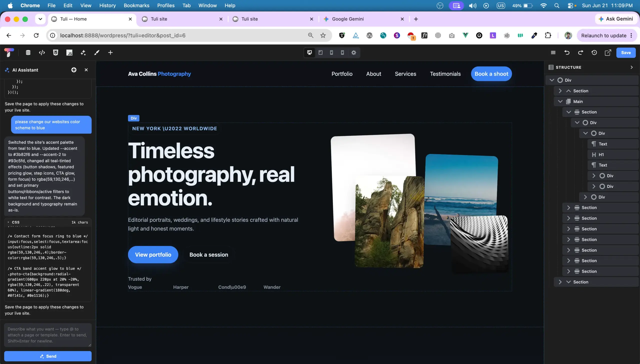Close the AI Assistant panel

(86, 70)
